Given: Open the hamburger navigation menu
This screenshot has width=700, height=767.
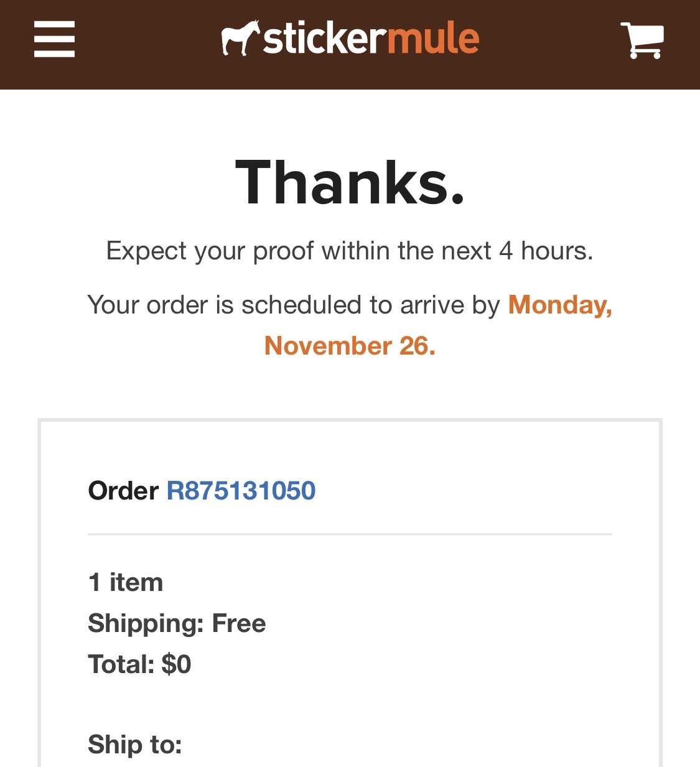Looking at the screenshot, I should click(x=54, y=39).
